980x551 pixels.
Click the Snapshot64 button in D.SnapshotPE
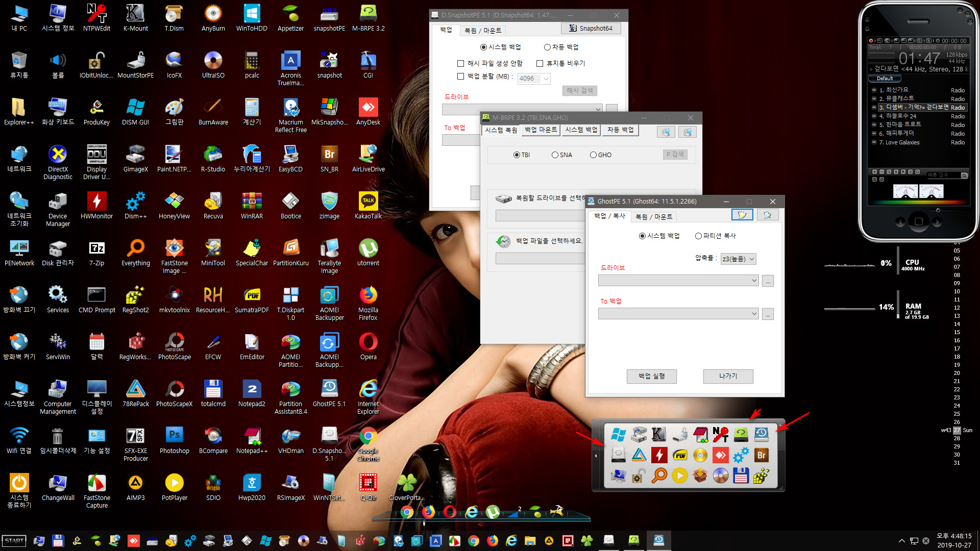click(x=591, y=28)
